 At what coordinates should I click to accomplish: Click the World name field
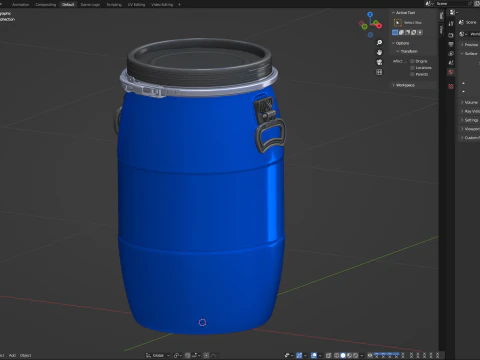coord(475,34)
